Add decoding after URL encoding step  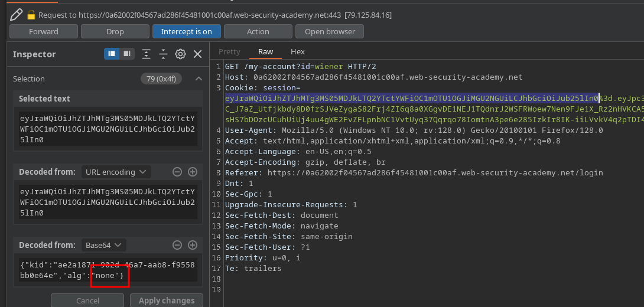tap(192, 172)
